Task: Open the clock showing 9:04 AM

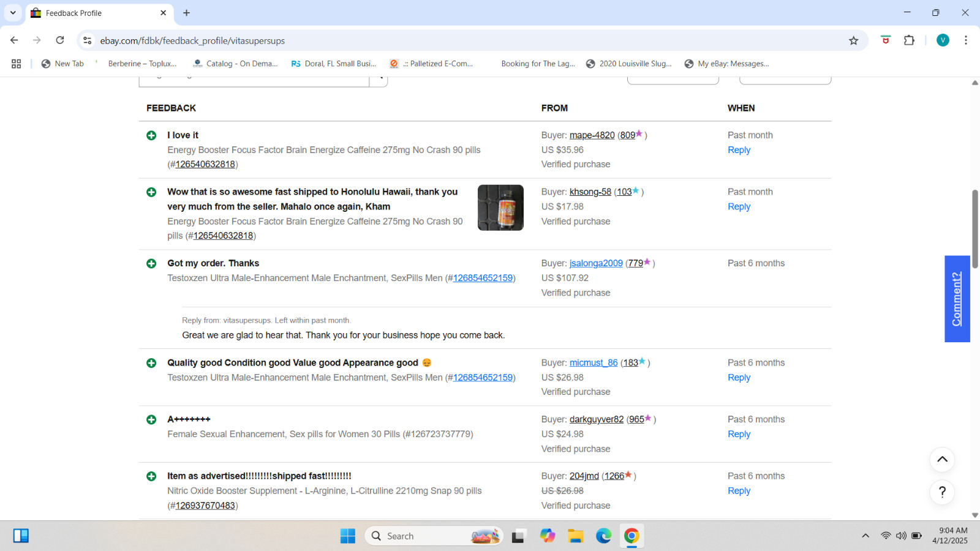Action: click(950, 536)
